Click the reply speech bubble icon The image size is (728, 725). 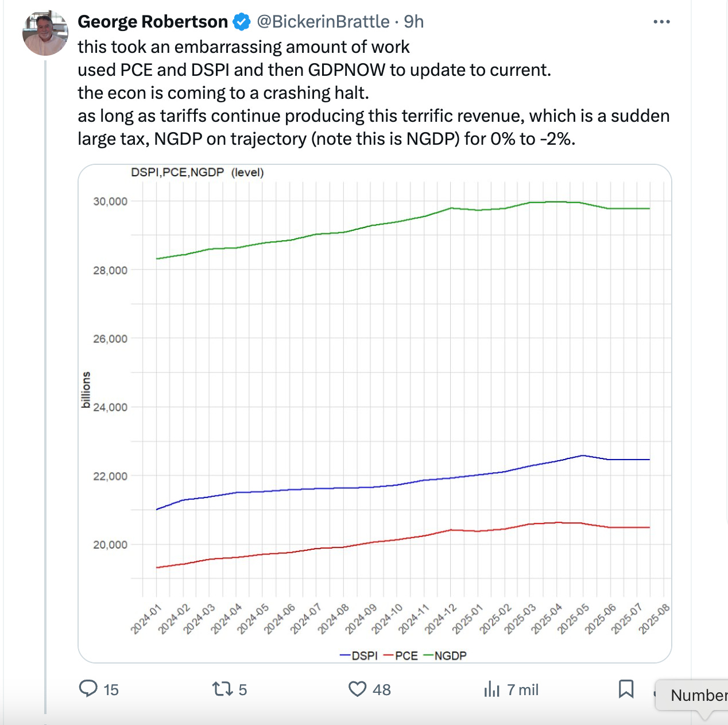pyautogui.click(x=88, y=688)
